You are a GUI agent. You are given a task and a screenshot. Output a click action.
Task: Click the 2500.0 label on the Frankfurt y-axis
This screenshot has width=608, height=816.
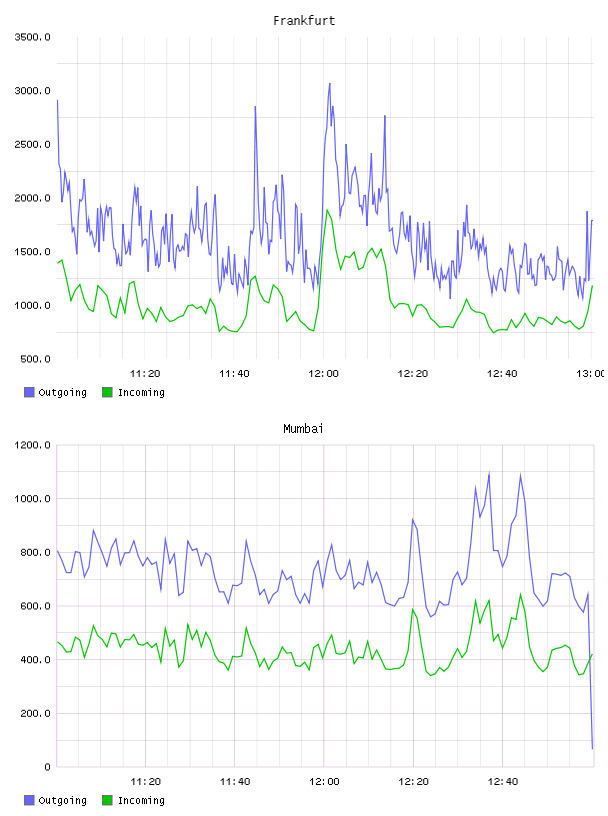pos(32,144)
